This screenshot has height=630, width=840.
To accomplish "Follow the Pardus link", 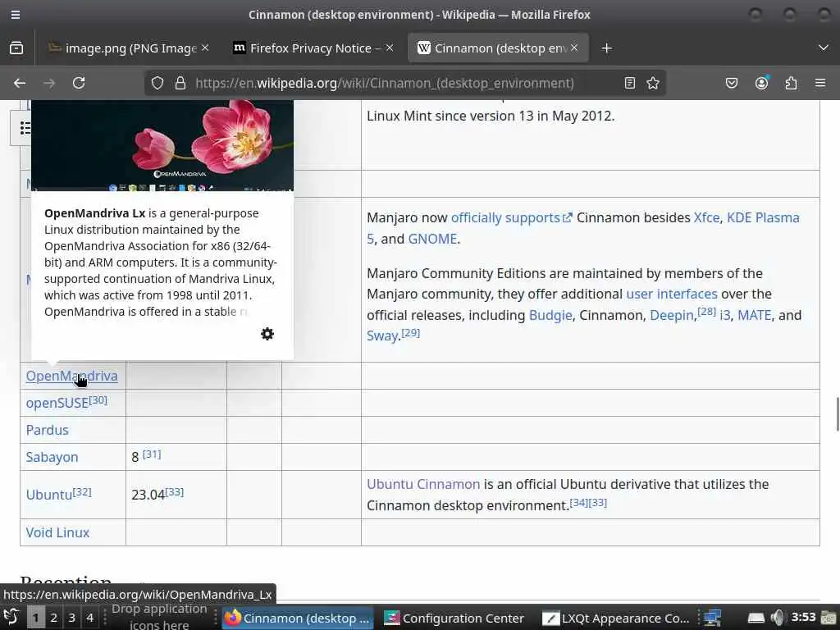I will point(47,430).
